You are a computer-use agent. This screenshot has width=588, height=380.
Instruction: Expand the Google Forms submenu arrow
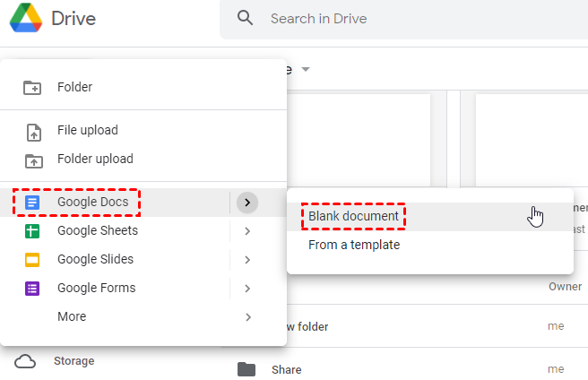(x=247, y=289)
